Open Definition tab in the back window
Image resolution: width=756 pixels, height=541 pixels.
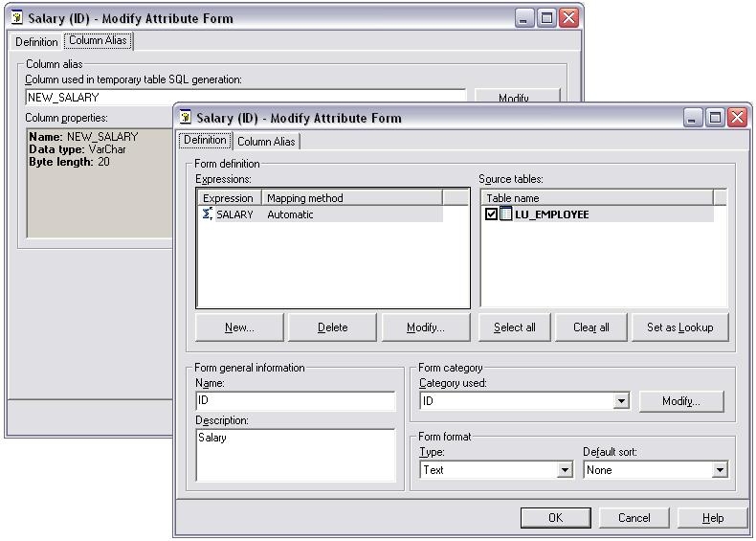point(36,42)
